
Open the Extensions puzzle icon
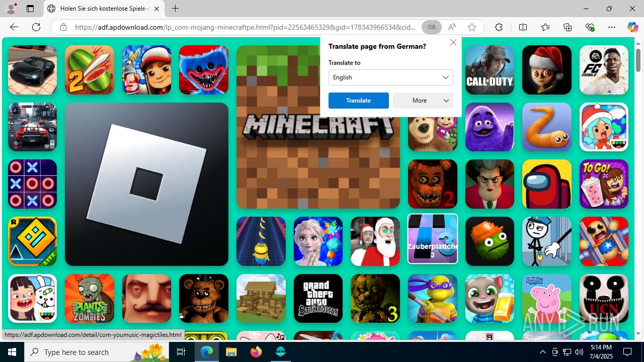pyautogui.click(x=499, y=27)
